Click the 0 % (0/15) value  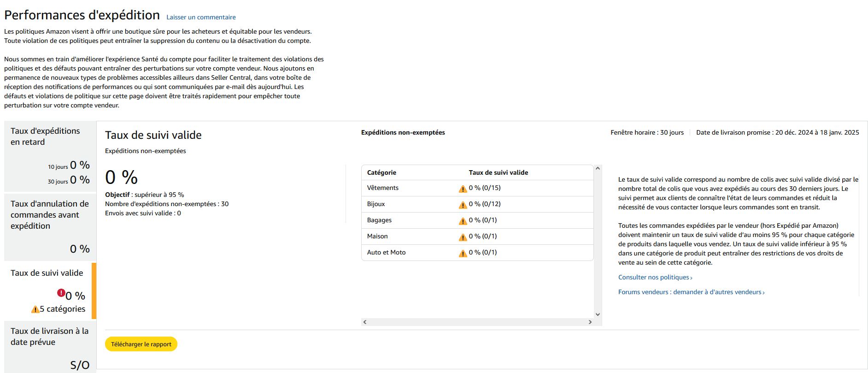pos(485,188)
